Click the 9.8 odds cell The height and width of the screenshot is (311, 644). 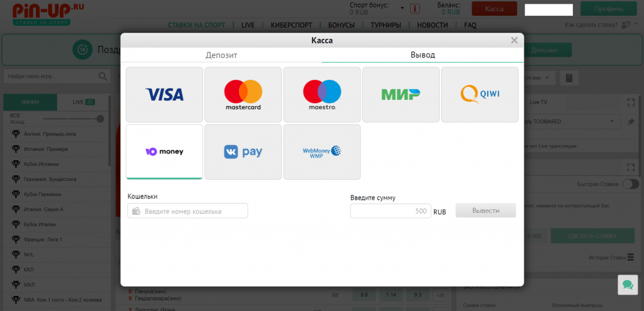coord(364,295)
